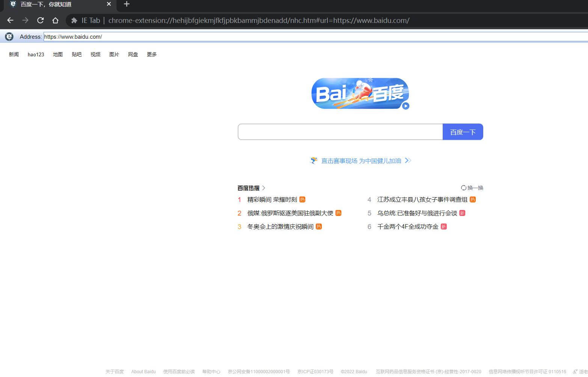Reload the page with refresh icon
Viewport: 588px width, 377px height.
point(40,20)
